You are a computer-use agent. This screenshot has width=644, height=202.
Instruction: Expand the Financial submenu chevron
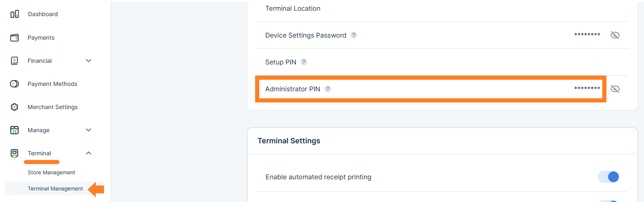click(88, 61)
